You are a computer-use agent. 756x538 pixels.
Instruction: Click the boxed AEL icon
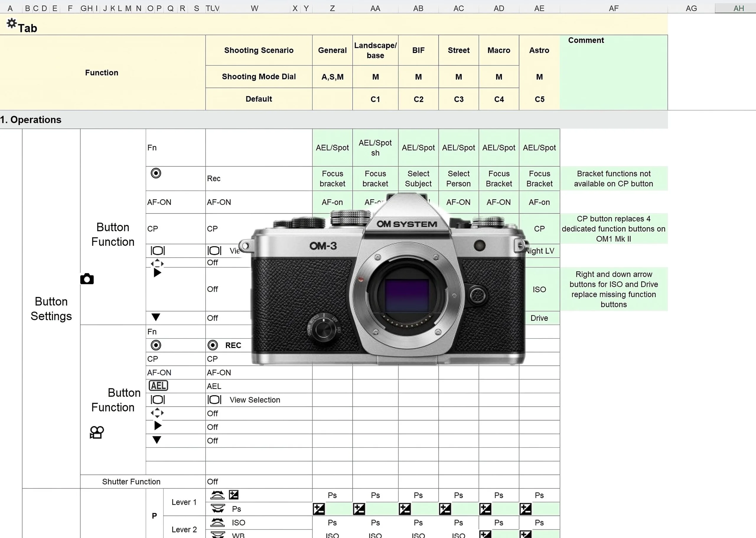(158, 386)
